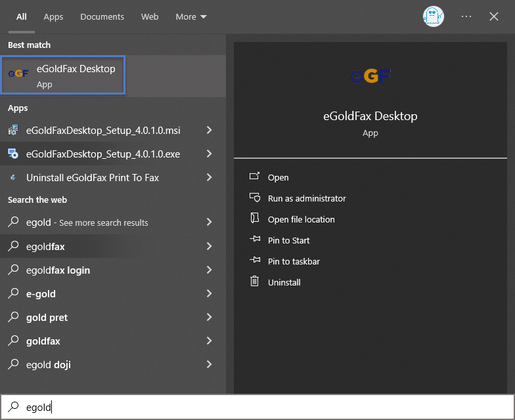Image resolution: width=515 pixels, height=420 pixels.
Task: Expand the e-gold suggestion chevron
Action: click(209, 293)
